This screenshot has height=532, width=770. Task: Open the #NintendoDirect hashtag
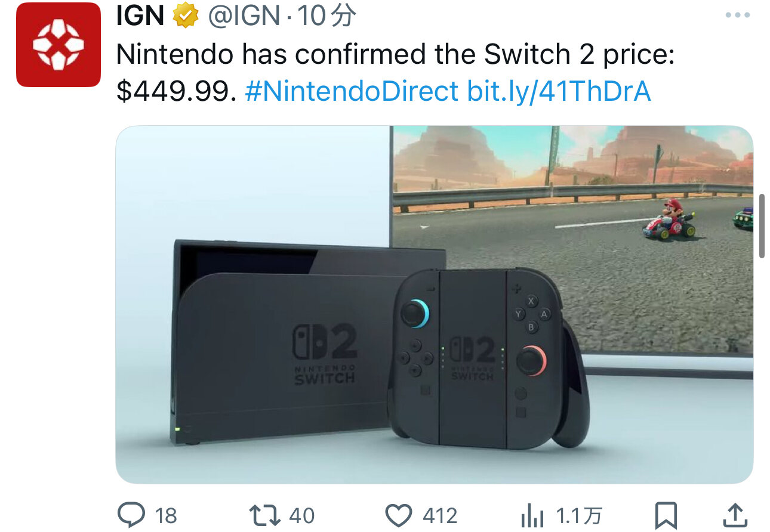352,91
